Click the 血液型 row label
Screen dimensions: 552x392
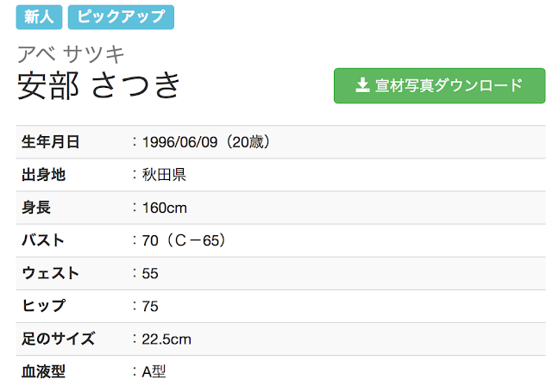[43, 372]
